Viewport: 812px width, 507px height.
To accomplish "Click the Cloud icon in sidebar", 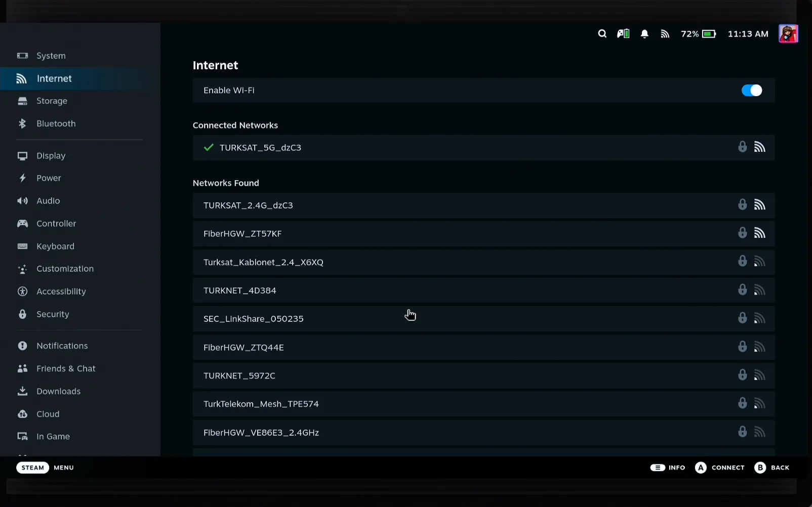I will coord(22,414).
